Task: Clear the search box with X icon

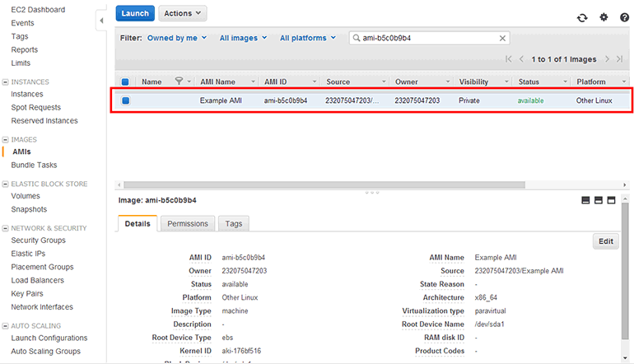Action: 502,38
